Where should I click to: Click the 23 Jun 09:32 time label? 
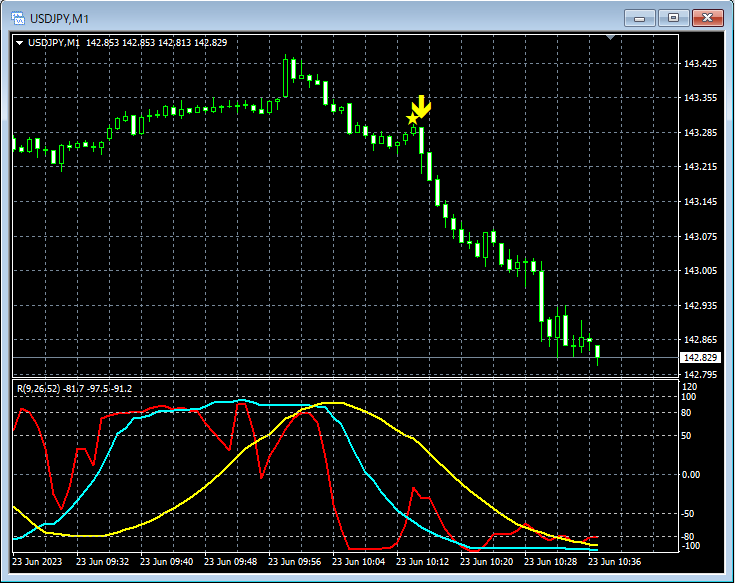(102, 561)
